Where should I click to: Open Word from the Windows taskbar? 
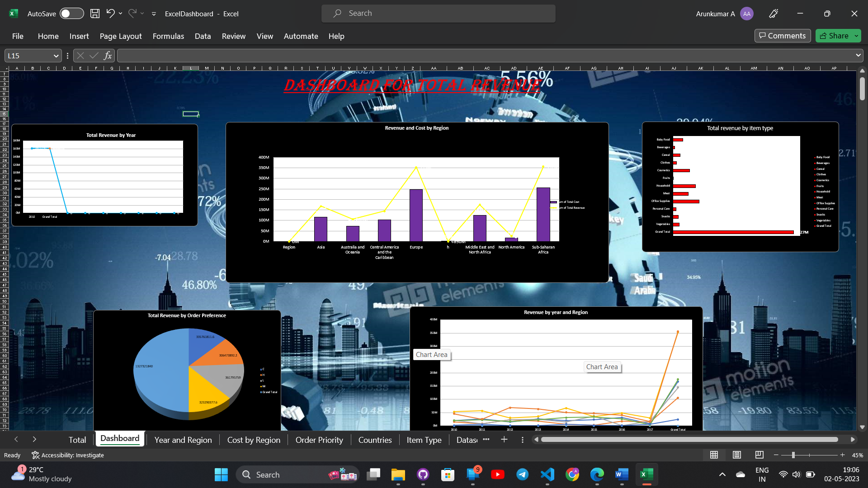click(x=622, y=474)
